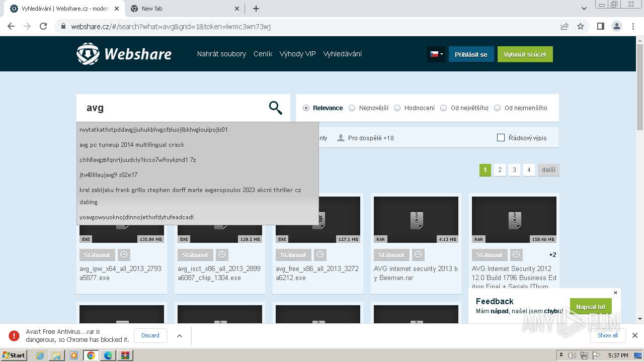This screenshot has height=362, width=644.
Task: Expand blocked download options chevron
Action: click(180, 336)
